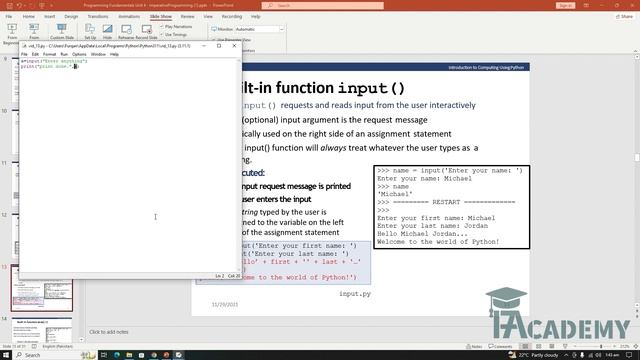Viewport: 640px width, 360px height.
Task: Open IDLE File menu
Action: tap(24, 54)
